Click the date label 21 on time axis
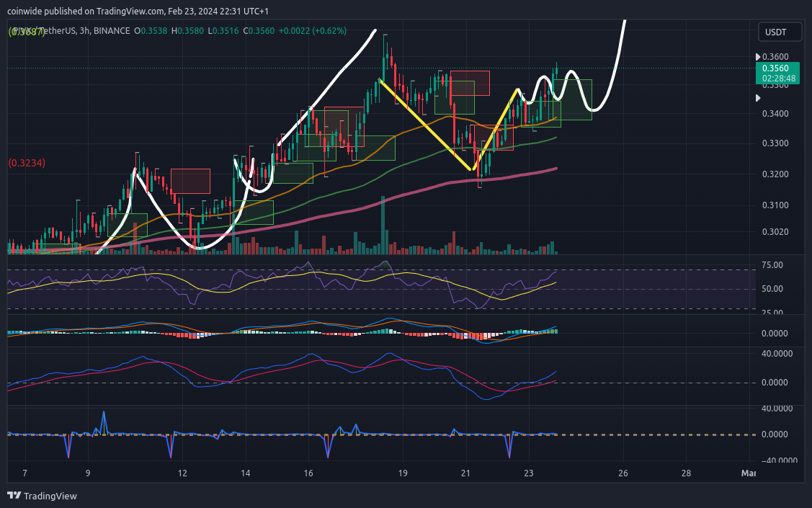 click(x=465, y=473)
